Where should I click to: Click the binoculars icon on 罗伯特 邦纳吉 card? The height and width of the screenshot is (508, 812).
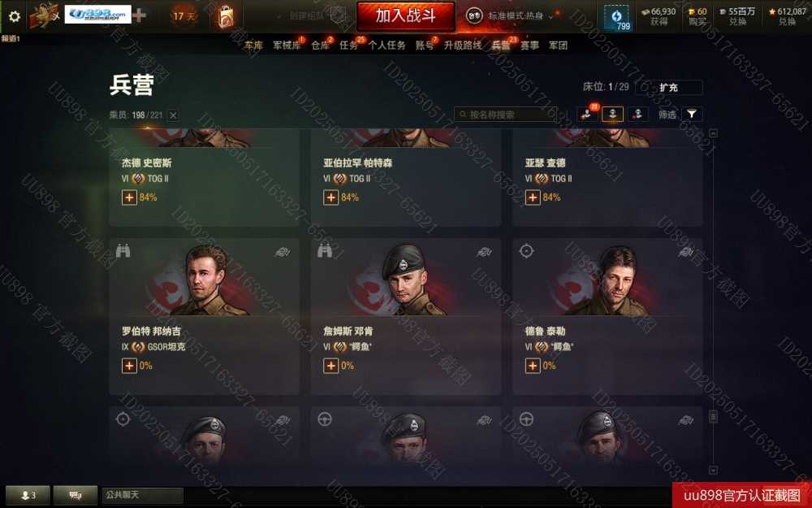coord(123,251)
